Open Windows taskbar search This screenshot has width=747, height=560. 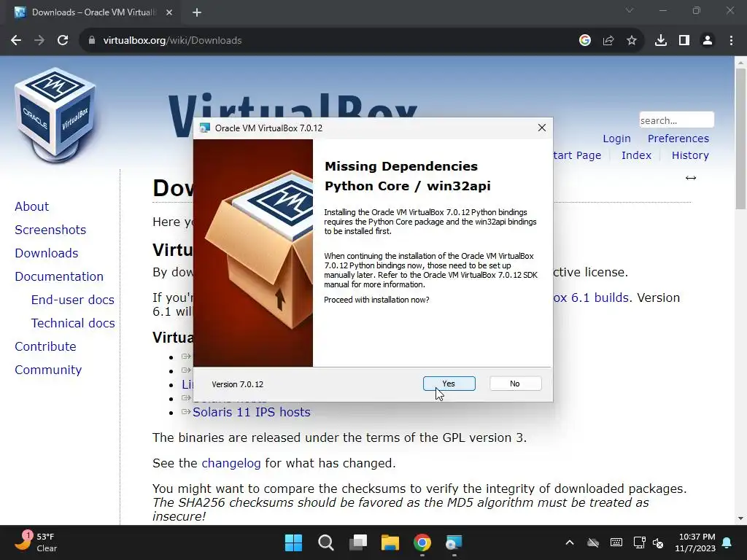point(326,542)
